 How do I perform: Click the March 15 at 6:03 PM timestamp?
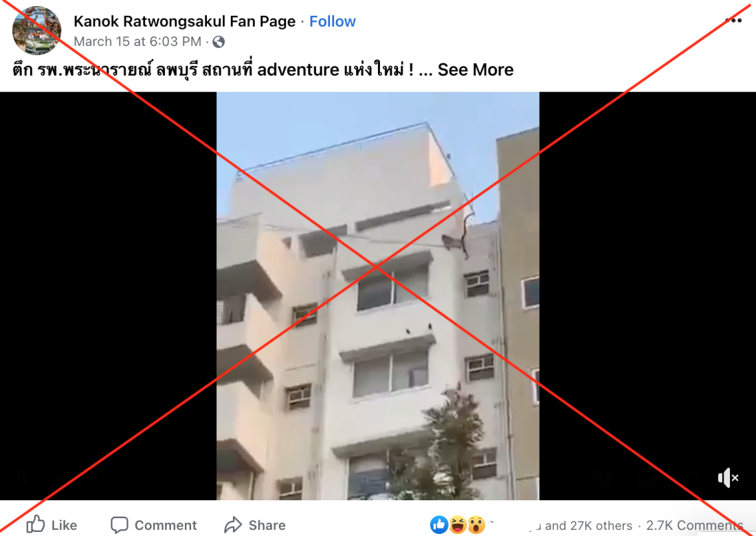click(137, 42)
